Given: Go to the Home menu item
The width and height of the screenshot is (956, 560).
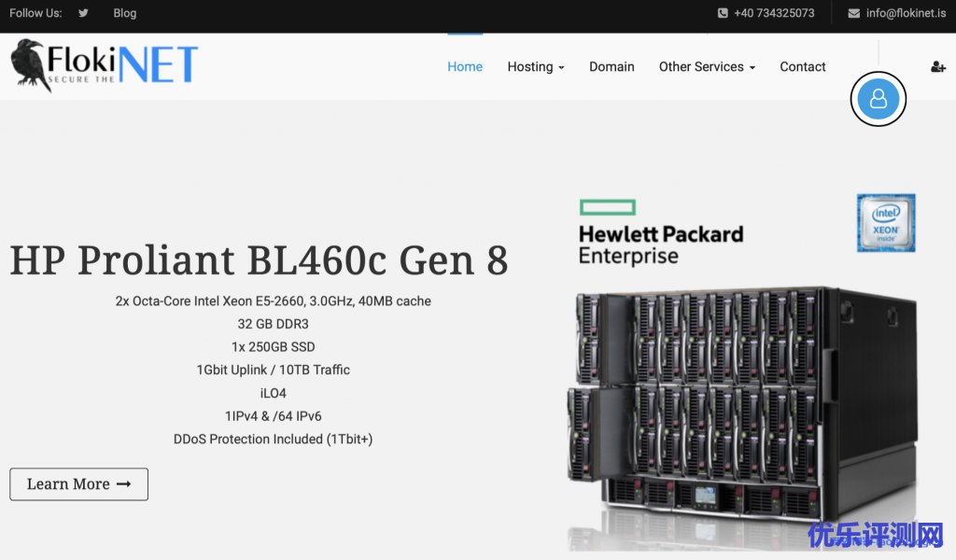Looking at the screenshot, I should tap(465, 66).
